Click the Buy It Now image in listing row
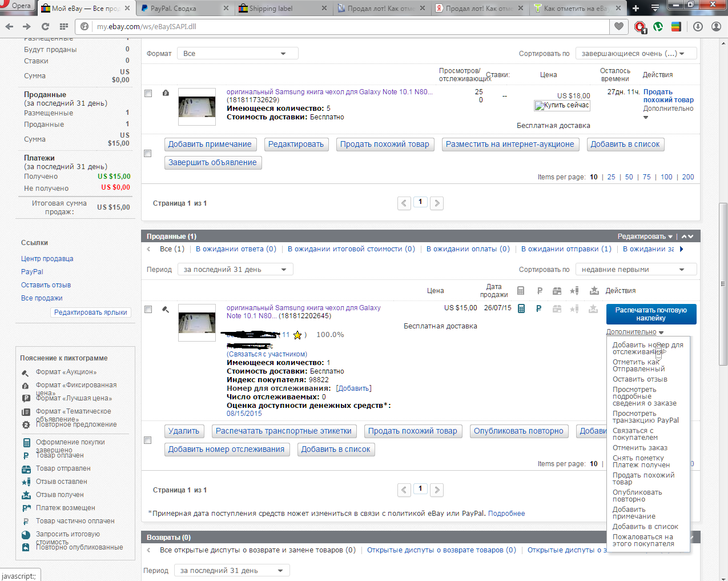 pos(562,106)
